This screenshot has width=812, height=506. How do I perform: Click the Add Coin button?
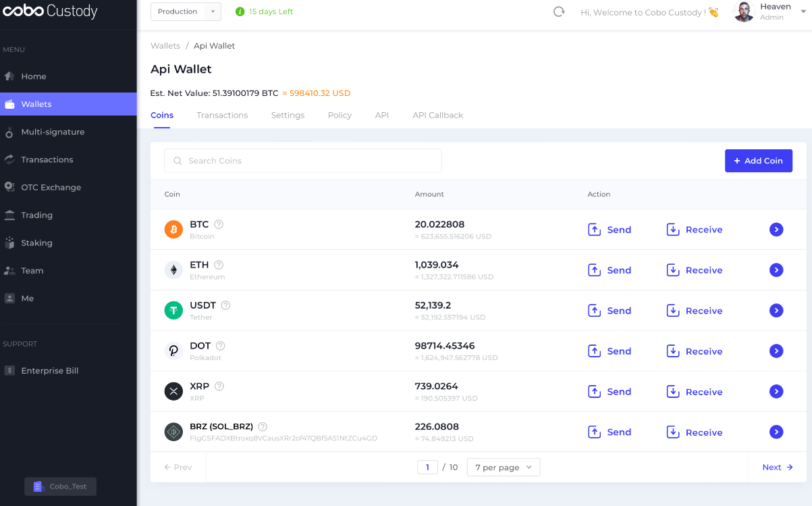[758, 161]
